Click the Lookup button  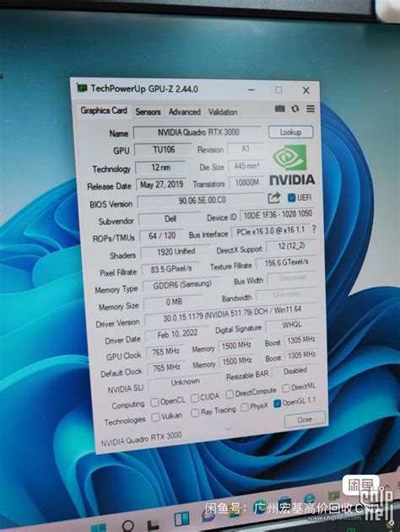[290, 132]
